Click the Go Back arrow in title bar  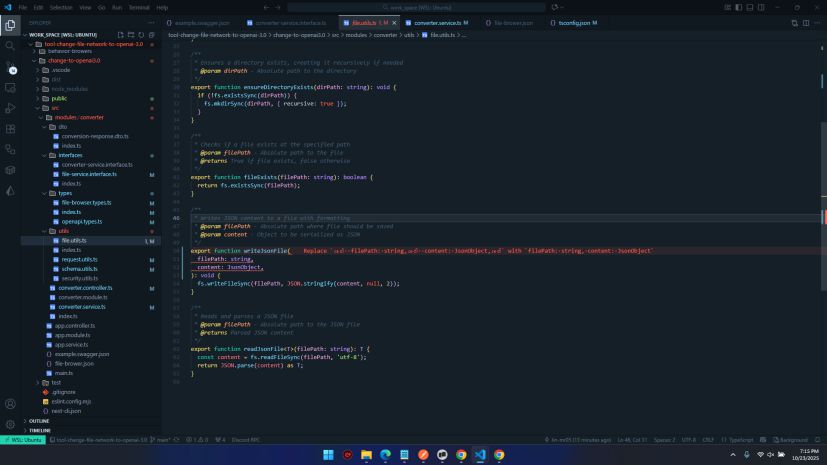[x=266, y=7]
